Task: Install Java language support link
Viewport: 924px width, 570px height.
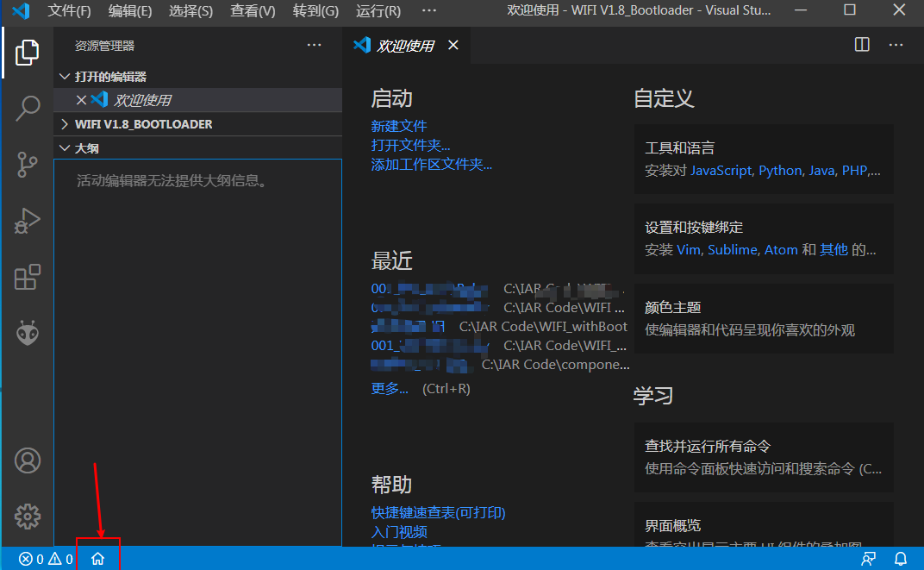Action: [x=821, y=171]
